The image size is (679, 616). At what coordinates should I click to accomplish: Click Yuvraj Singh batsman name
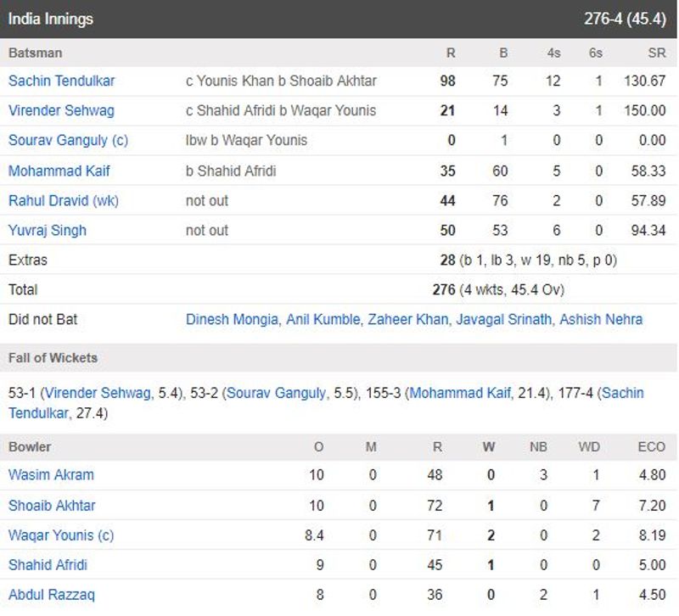(48, 230)
